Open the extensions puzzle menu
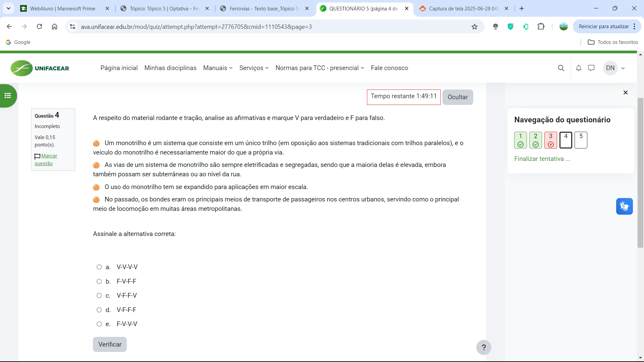Screen dimensions: 644x362 pos(541,26)
